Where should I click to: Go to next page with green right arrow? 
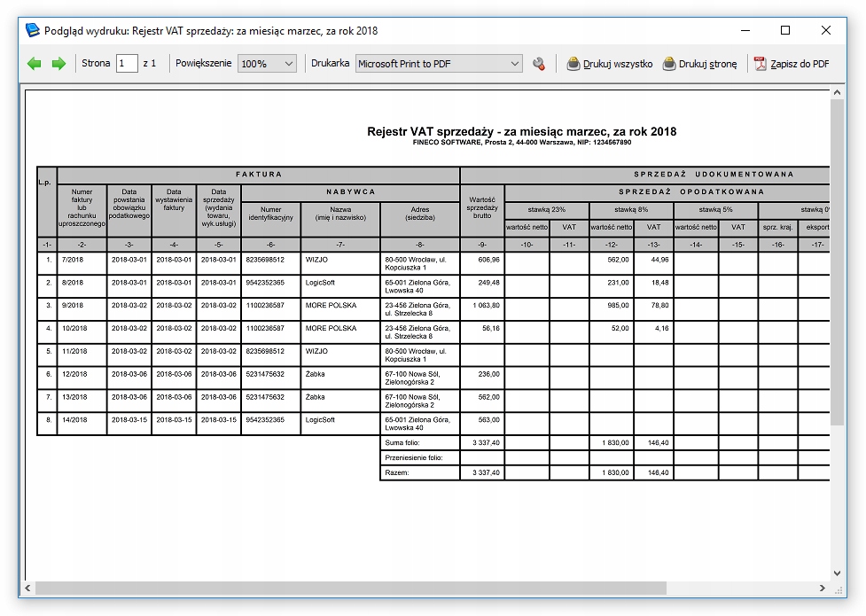pyautogui.click(x=59, y=64)
